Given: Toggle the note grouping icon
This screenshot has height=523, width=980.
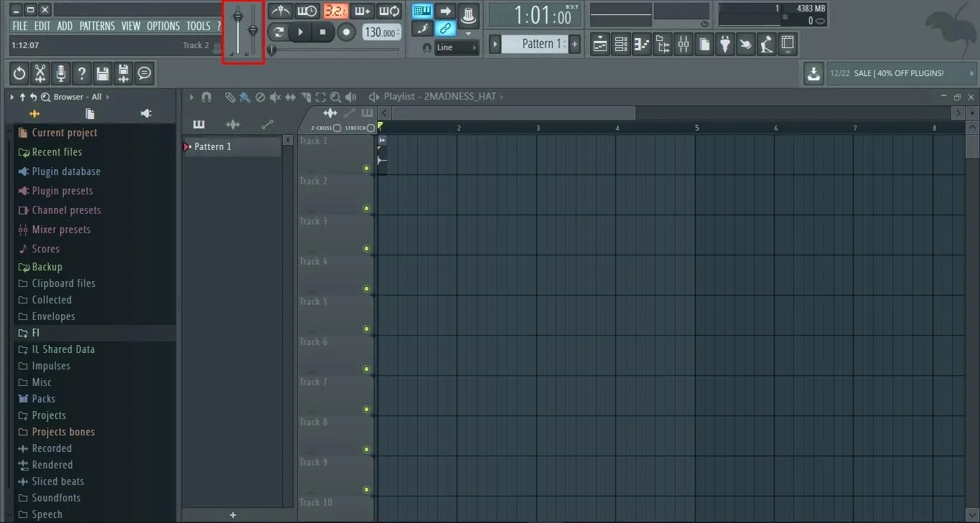Looking at the screenshot, I should (x=422, y=29).
